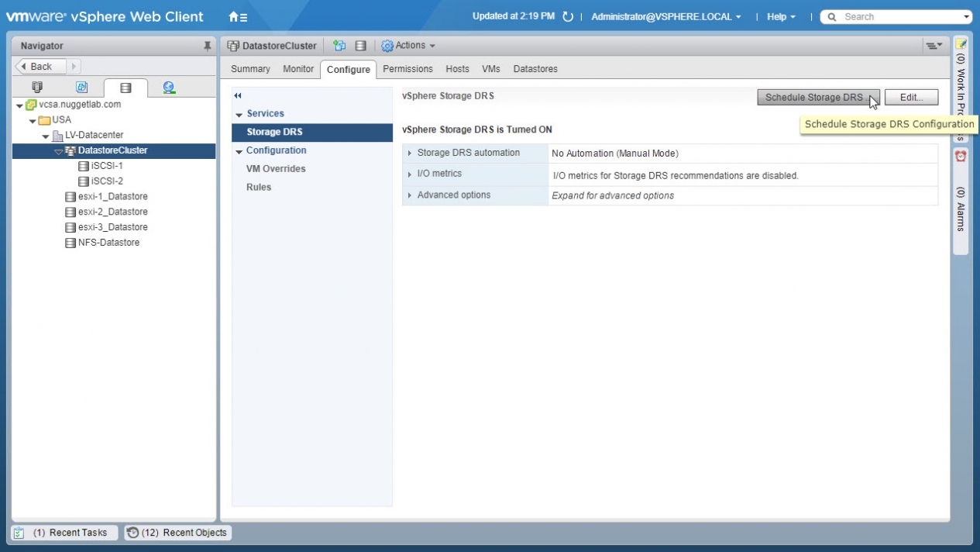The height and width of the screenshot is (552, 980).
Task: Select NFS-Datastore in the tree
Action: (108, 243)
